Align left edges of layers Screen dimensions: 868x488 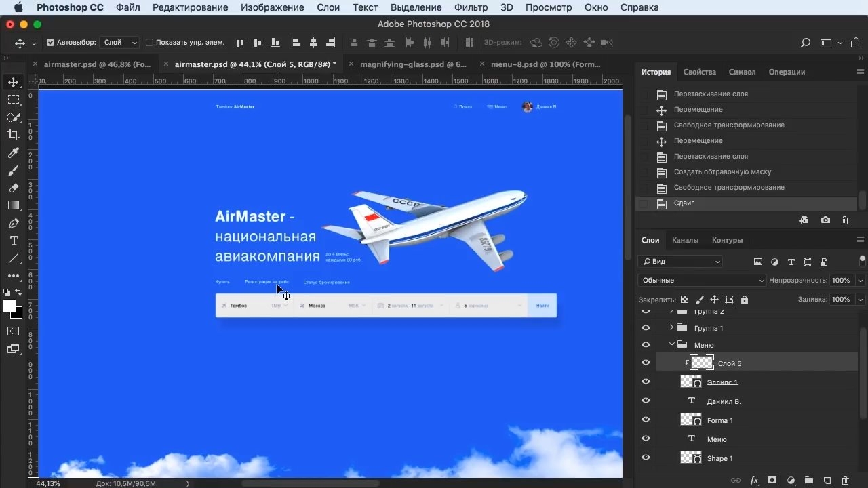(296, 43)
